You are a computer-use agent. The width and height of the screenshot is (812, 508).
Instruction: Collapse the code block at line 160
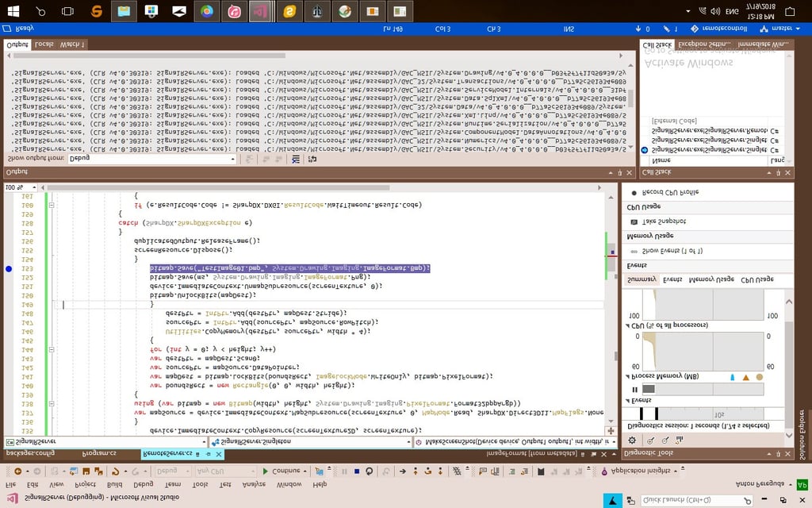click(52, 206)
